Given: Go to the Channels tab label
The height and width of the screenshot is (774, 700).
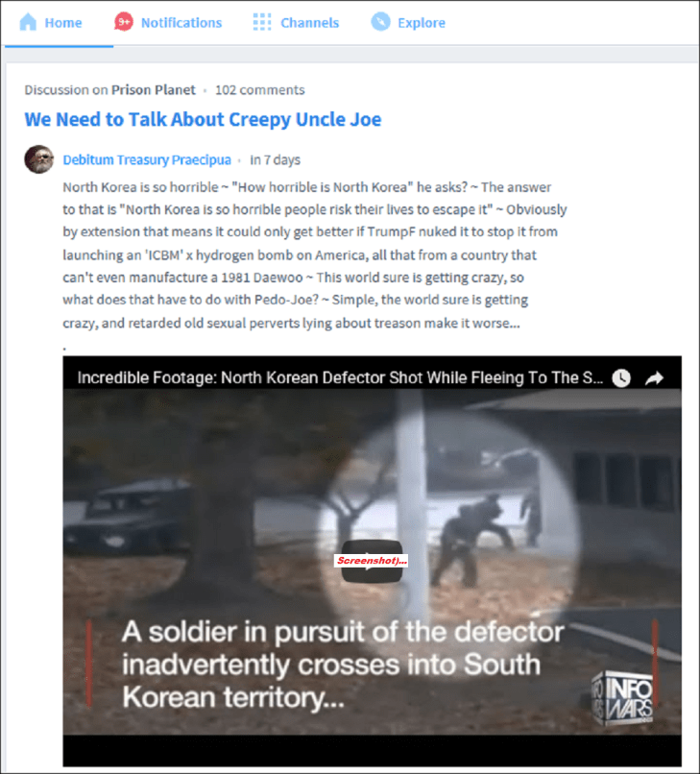Looking at the screenshot, I should (x=310, y=23).
